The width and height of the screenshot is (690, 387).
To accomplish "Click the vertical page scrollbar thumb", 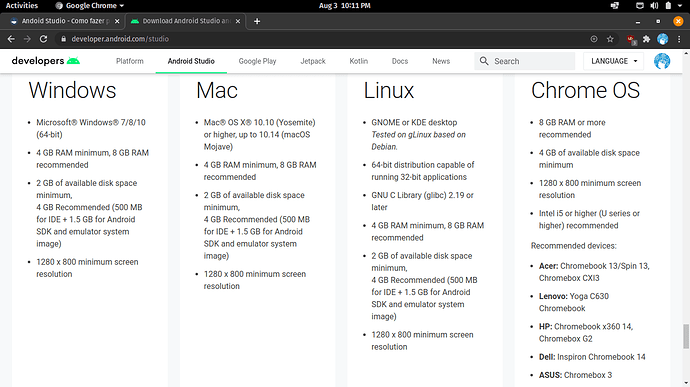I will [x=686, y=336].
